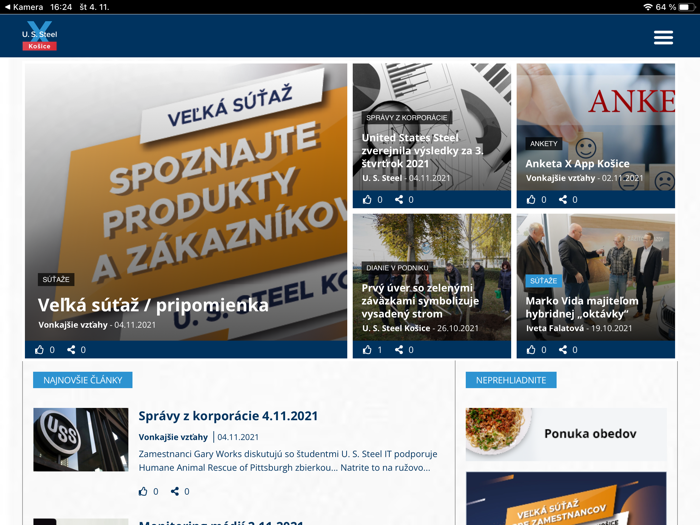700x525 pixels.
Task: Like Správy z korporácie 4.11.2021 article
Action: [143, 491]
